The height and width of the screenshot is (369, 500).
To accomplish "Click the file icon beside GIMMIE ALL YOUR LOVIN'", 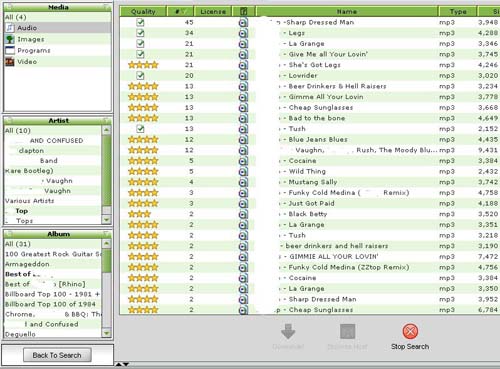I will click(243, 257).
